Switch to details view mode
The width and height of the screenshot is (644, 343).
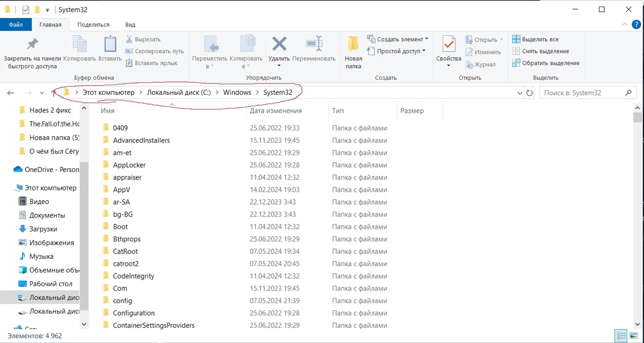coord(621,335)
